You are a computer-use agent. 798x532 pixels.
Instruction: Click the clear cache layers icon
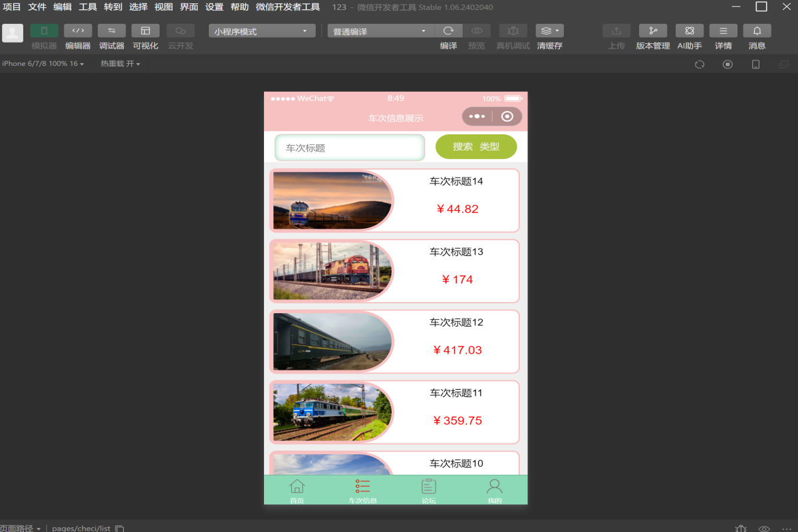click(x=549, y=31)
